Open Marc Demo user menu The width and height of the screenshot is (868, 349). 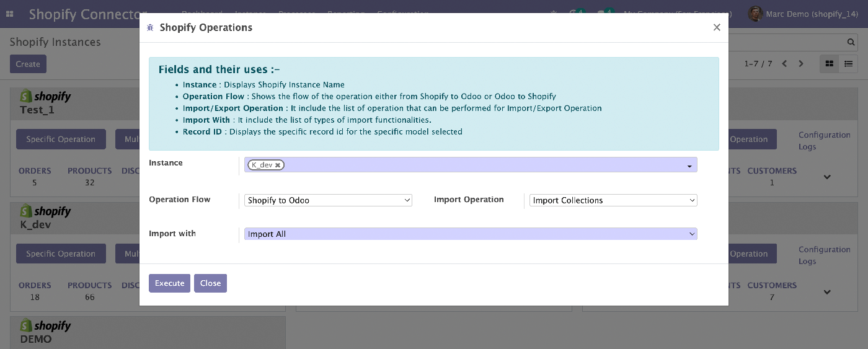click(x=802, y=14)
